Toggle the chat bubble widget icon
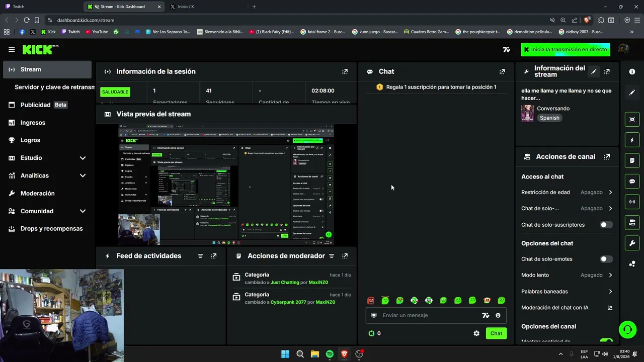Viewport: 644px width, 362px height. point(632,181)
